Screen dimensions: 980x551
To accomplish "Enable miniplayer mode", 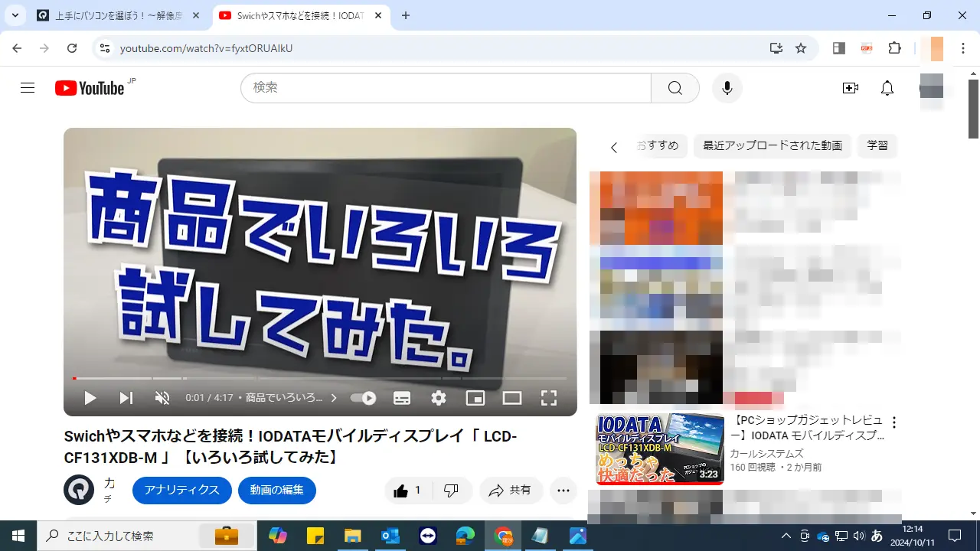I will pyautogui.click(x=475, y=398).
